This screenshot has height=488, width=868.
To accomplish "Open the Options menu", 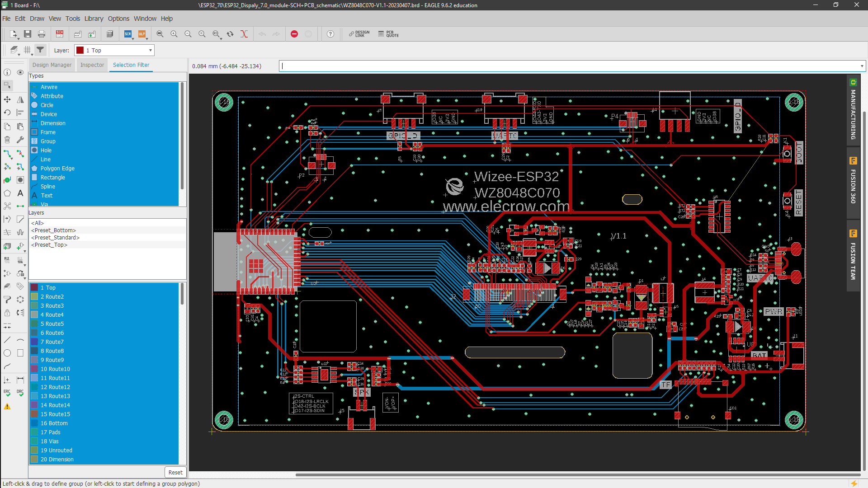I will (x=118, y=19).
